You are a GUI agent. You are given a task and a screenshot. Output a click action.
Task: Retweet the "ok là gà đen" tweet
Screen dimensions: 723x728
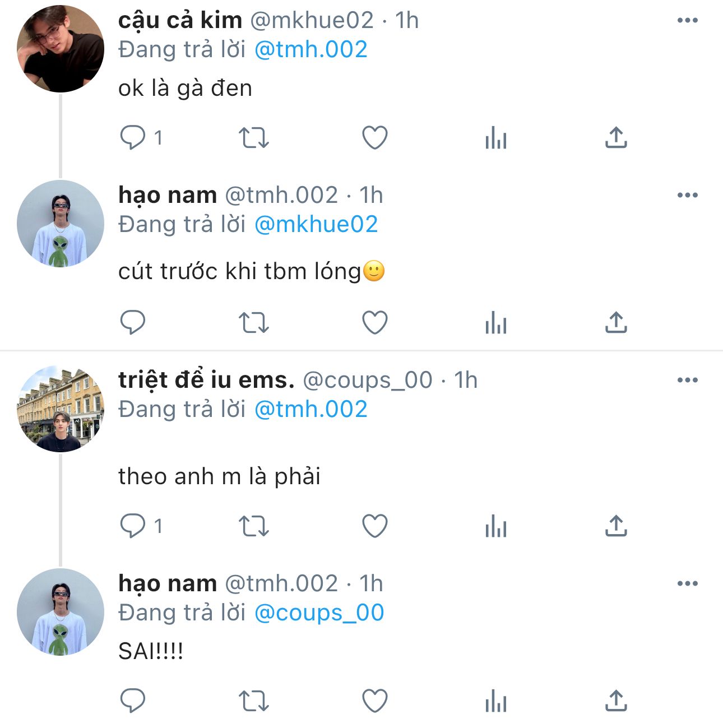(x=254, y=137)
